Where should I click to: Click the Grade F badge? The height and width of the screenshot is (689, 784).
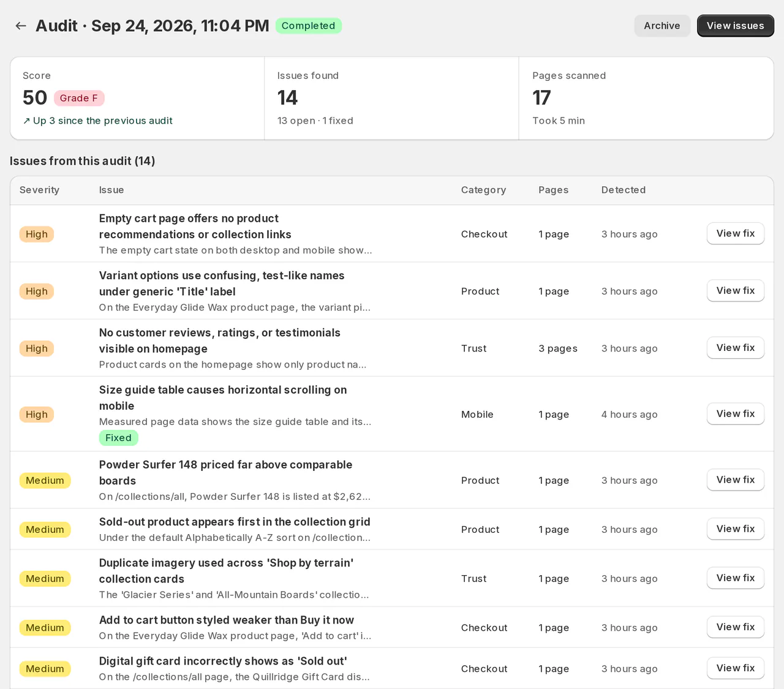[79, 98]
